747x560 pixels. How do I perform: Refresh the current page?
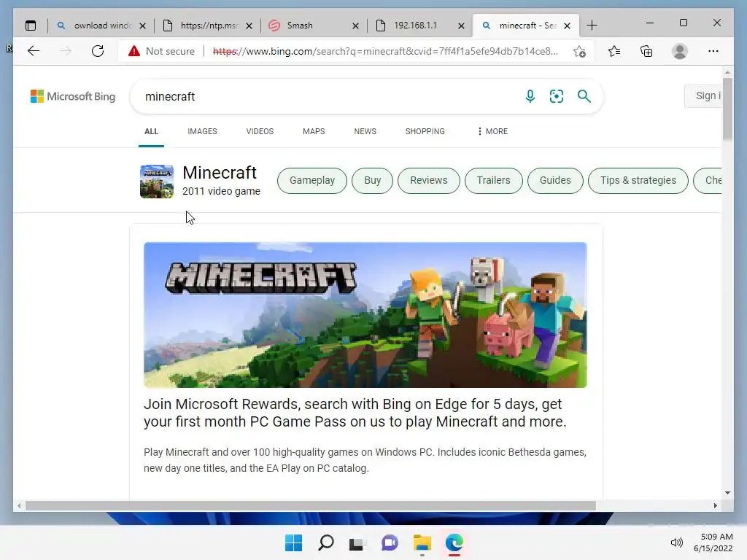pos(98,51)
